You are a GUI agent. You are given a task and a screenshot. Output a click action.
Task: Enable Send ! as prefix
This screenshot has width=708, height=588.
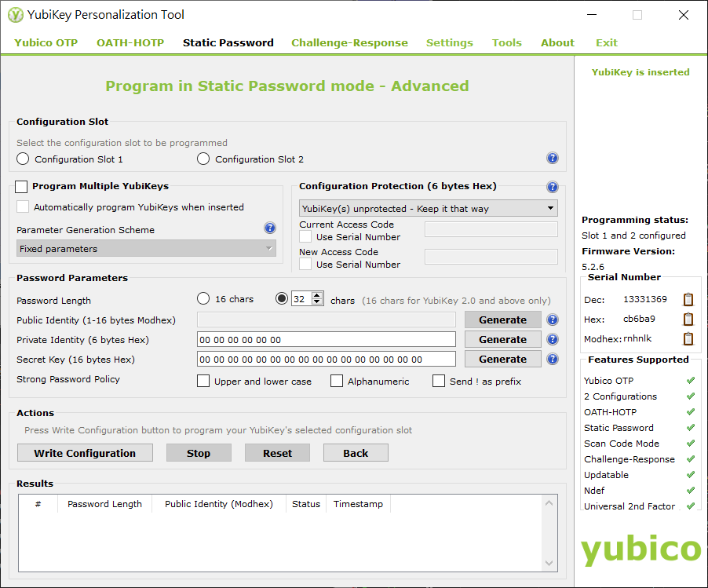pos(439,382)
